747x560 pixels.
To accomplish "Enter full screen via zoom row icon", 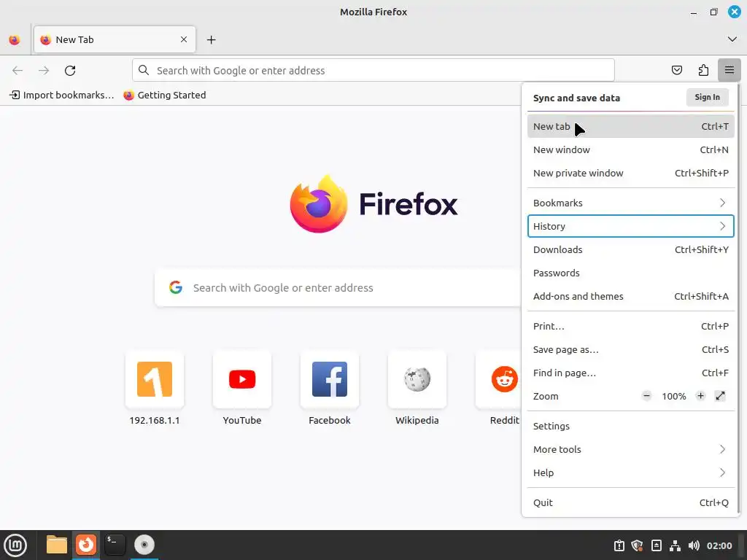I will coord(720,396).
